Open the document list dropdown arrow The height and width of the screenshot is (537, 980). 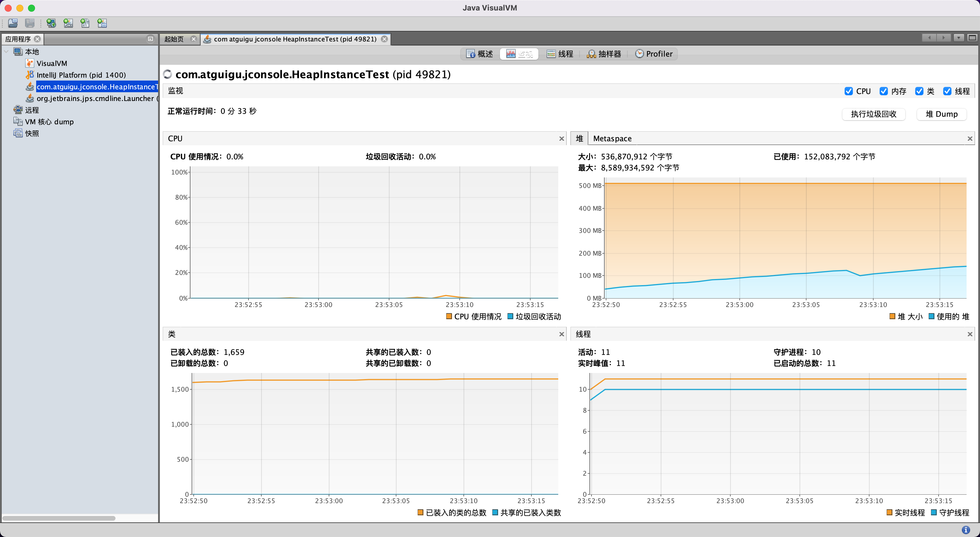pos(959,38)
